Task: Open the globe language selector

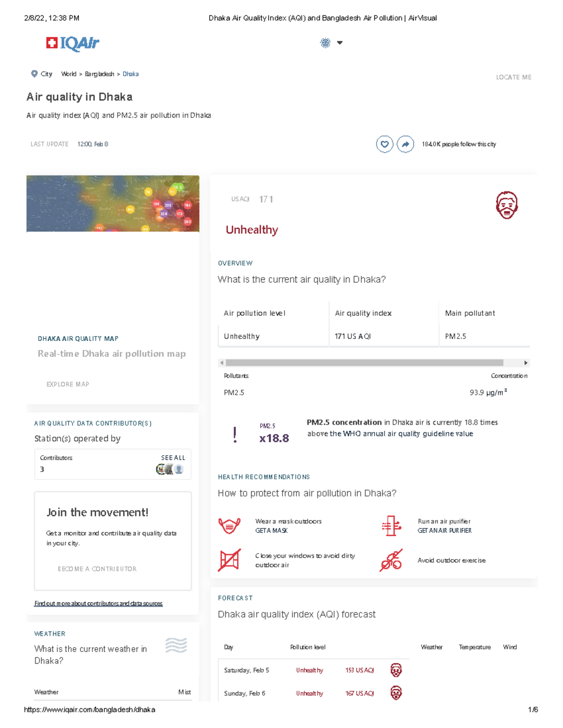Action: pos(325,43)
